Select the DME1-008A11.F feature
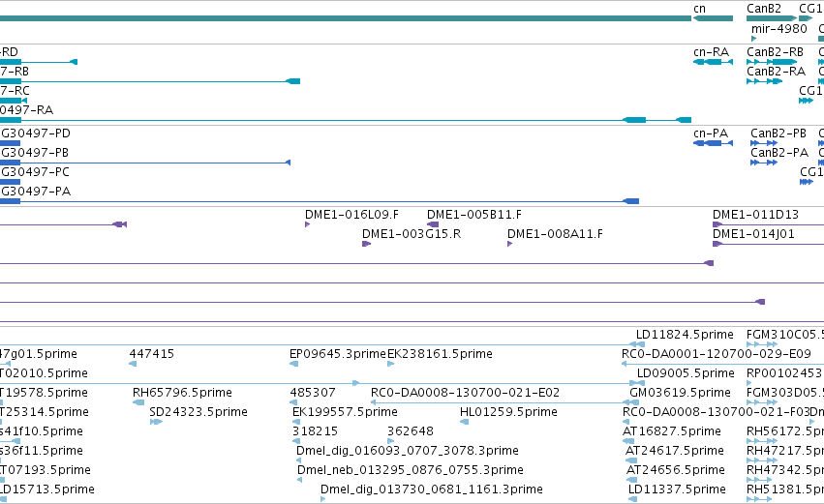The height and width of the screenshot is (504, 824). pyautogui.click(x=509, y=244)
